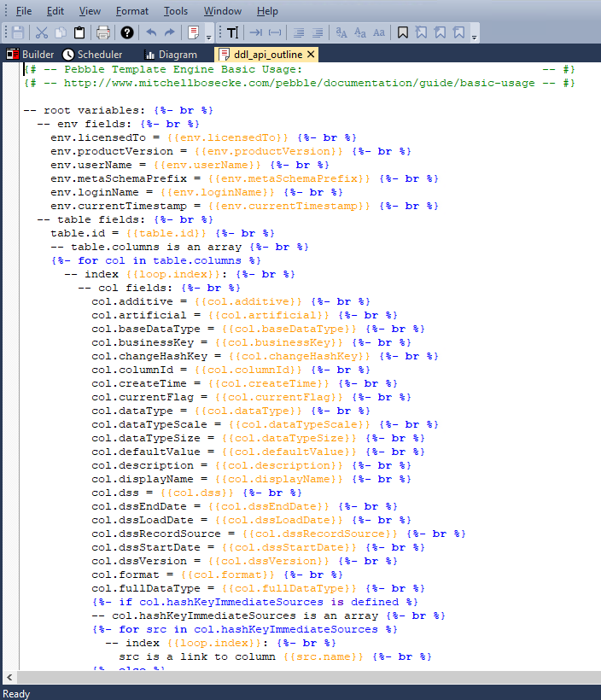Click the Cut scissors icon

(x=42, y=32)
